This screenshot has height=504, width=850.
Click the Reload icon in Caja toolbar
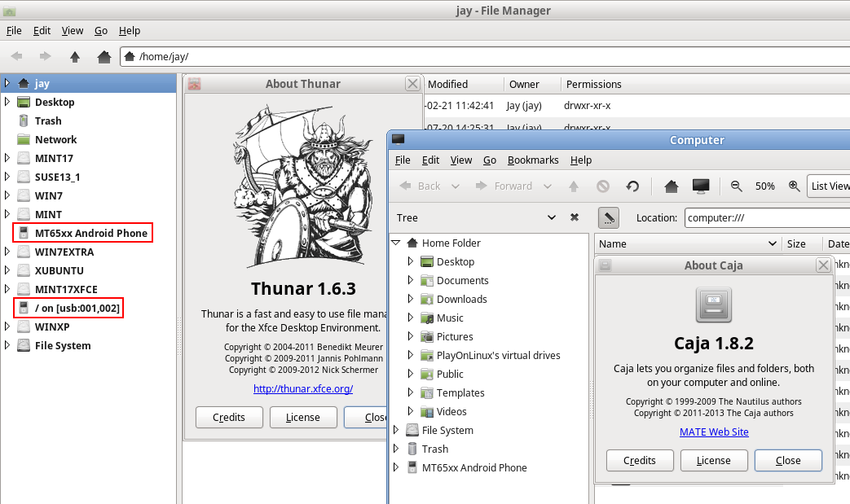[x=632, y=186]
